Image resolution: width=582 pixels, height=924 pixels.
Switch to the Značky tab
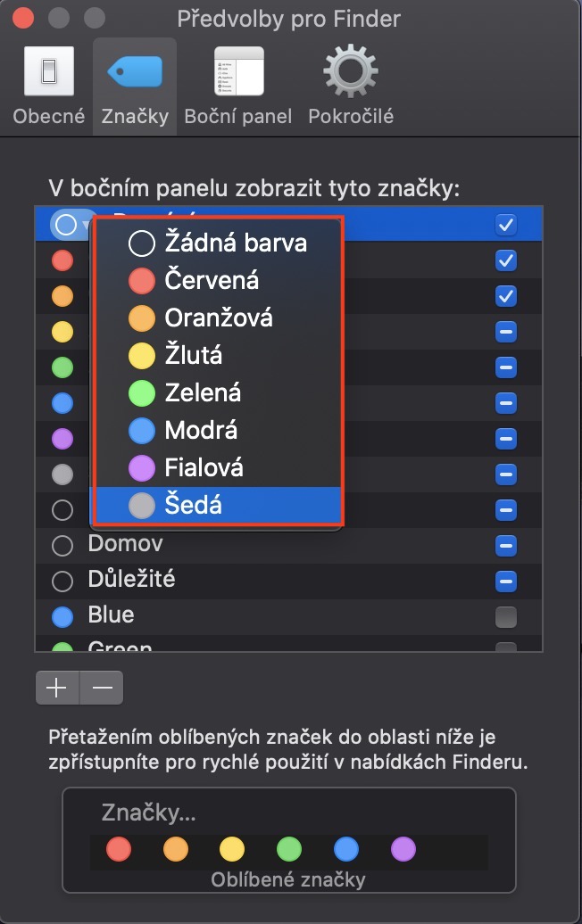pos(135,87)
